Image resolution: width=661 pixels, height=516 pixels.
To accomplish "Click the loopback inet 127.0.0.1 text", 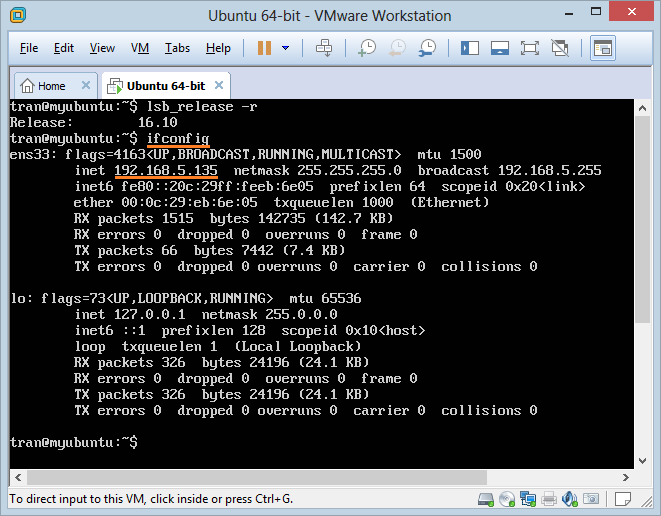I will [130, 314].
